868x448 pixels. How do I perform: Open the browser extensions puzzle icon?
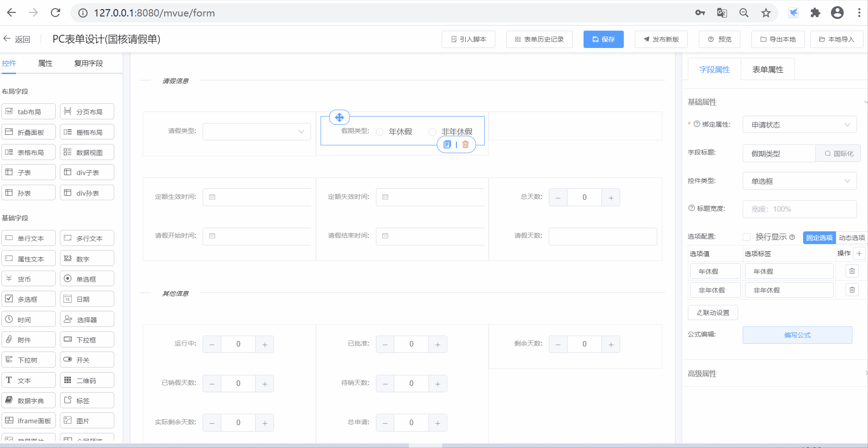815,13
